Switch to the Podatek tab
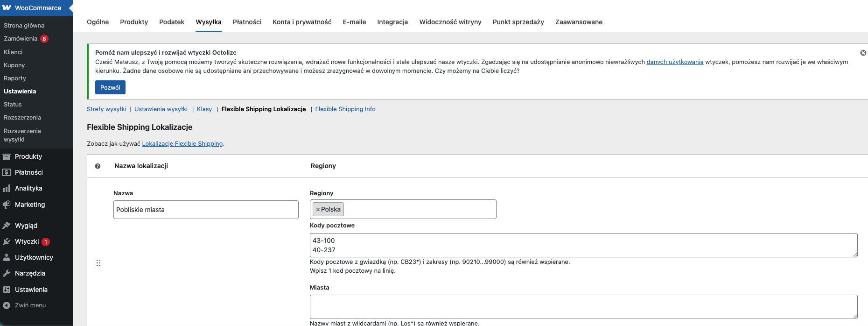This screenshot has width=868, height=326. [172, 22]
